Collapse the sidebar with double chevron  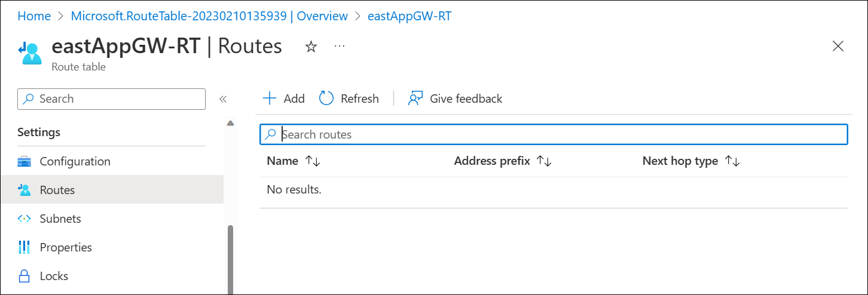click(x=223, y=99)
